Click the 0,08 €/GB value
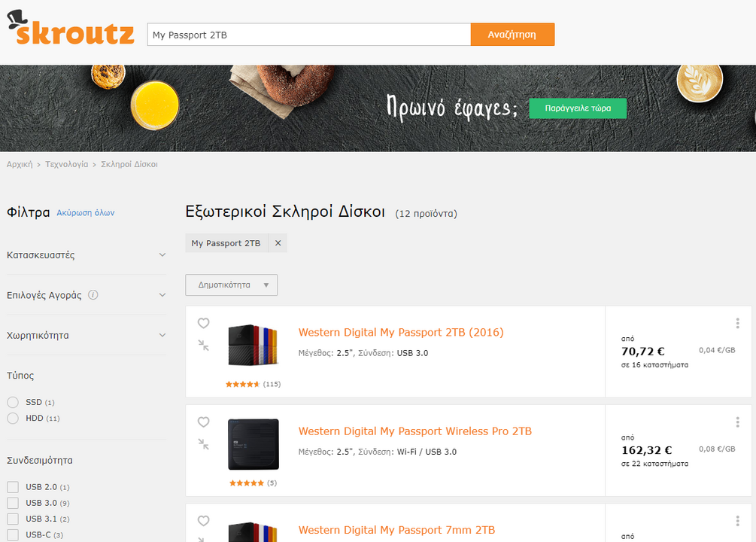This screenshot has height=542, width=756. 717,449
